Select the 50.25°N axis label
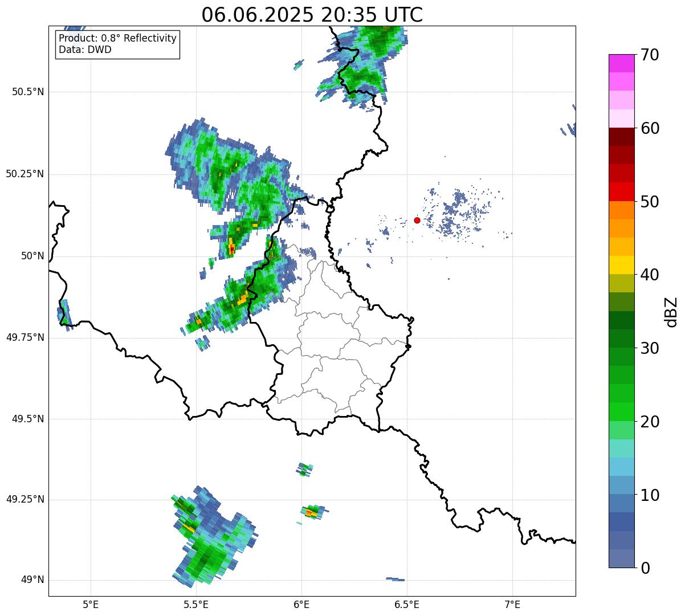Image resolution: width=685 pixels, height=616 pixels. pos(25,174)
